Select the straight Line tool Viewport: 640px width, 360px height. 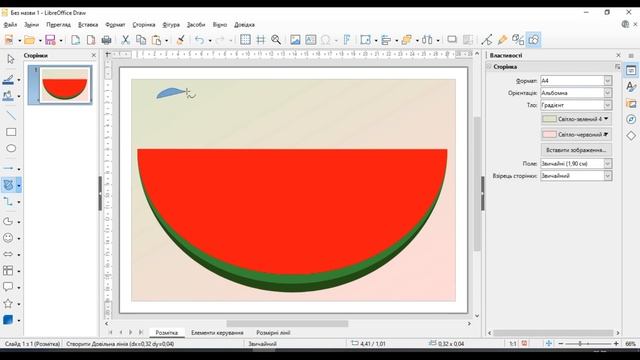[11, 116]
